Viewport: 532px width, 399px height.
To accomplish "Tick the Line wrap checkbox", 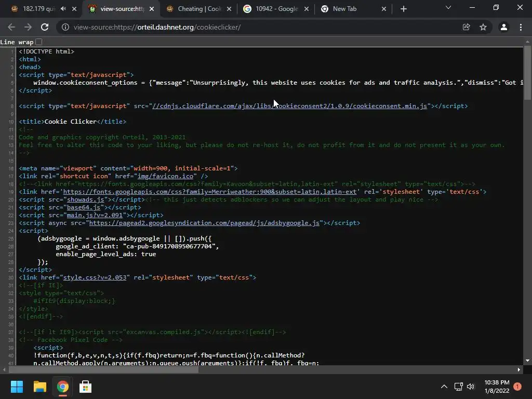I will (x=38, y=42).
